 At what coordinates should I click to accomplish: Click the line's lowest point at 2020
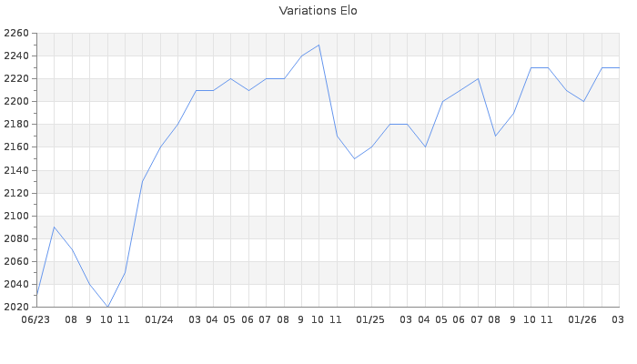coord(107,307)
